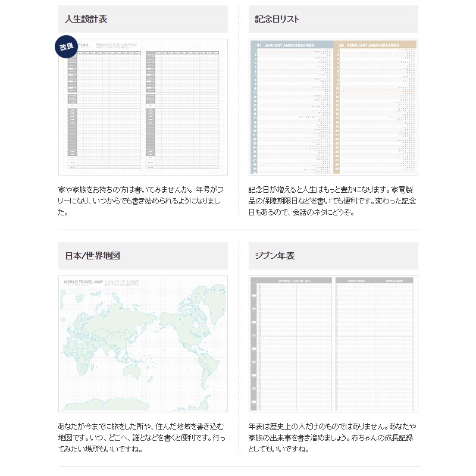
Task: Click the WORLD TRAVEL MAP title text
Action: tap(83, 281)
